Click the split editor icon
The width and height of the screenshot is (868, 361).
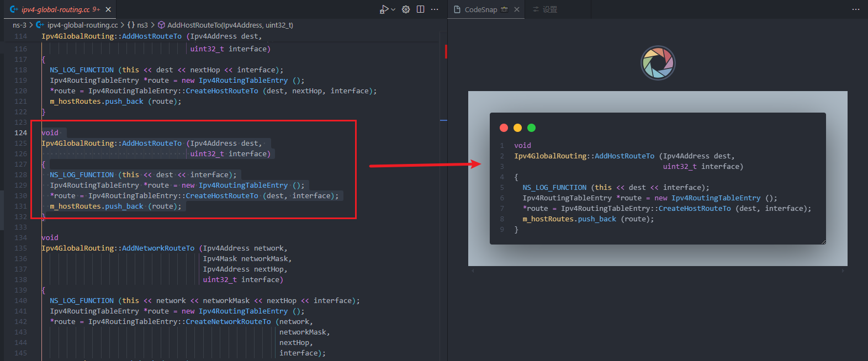point(421,9)
